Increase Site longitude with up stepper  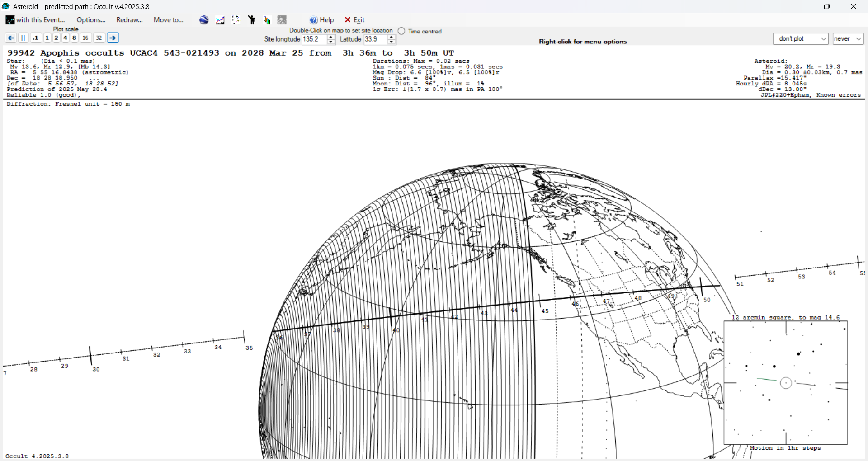point(331,37)
